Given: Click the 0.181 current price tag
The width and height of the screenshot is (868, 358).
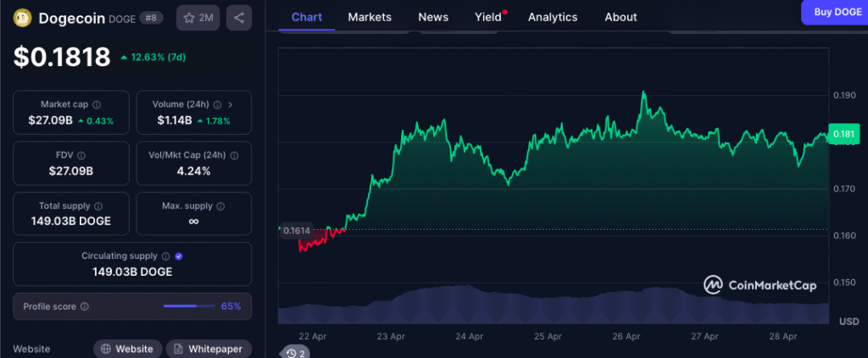Looking at the screenshot, I should [843, 133].
